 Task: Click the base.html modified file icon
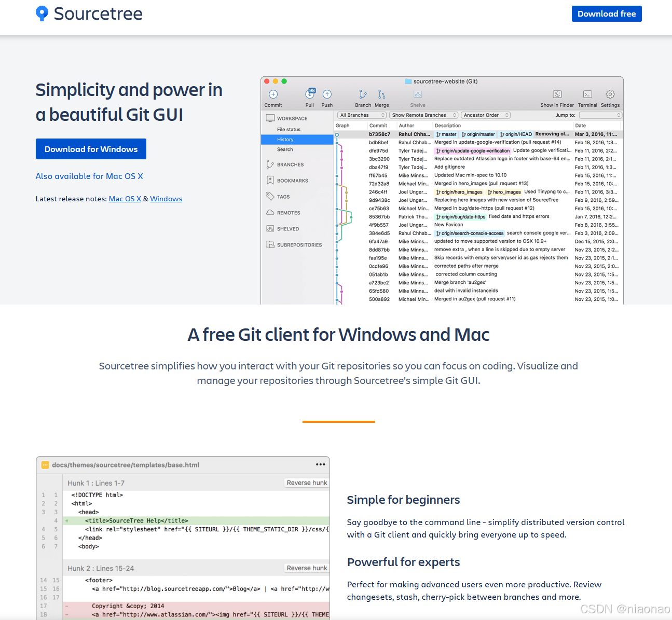click(45, 465)
